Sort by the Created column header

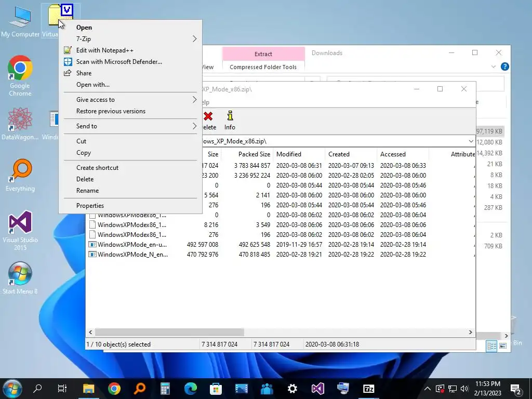351,154
